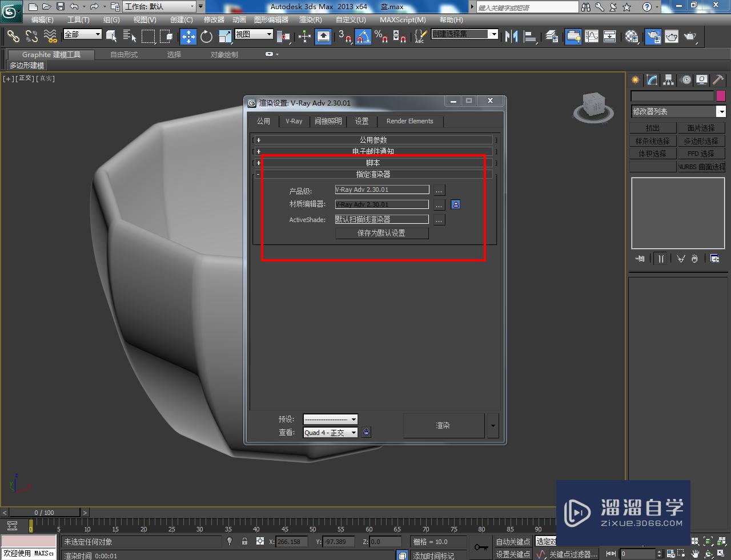Click the Unlink Selection icon
This screenshot has width=731, height=560.
31,36
